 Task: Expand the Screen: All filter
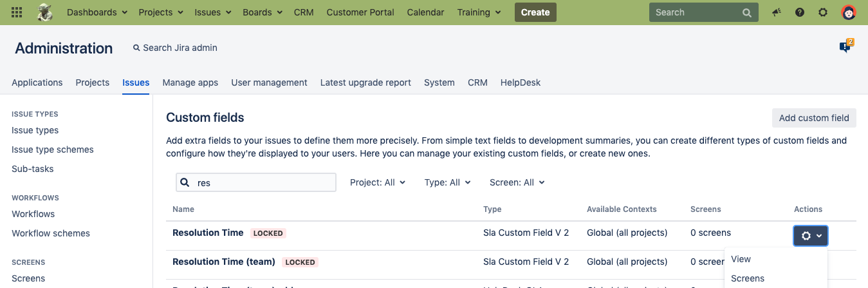tap(517, 182)
